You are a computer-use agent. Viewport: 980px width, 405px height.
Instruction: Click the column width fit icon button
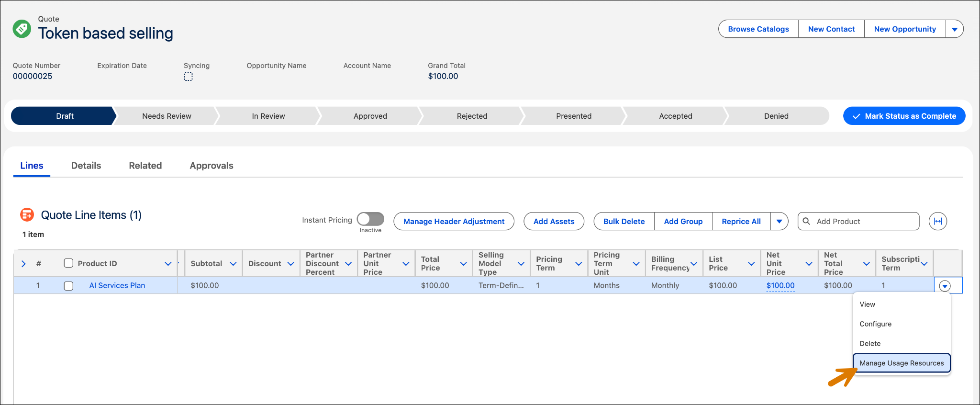[937, 221]
